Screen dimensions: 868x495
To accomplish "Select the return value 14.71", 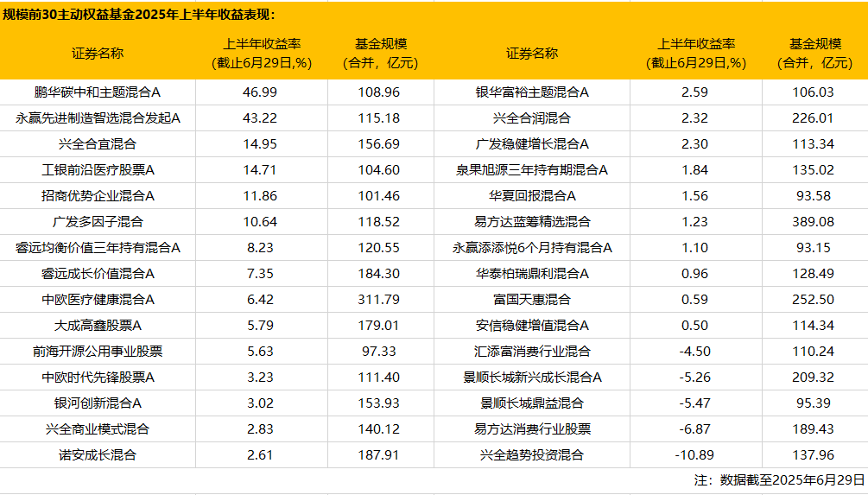I will (x=260, y=170).
